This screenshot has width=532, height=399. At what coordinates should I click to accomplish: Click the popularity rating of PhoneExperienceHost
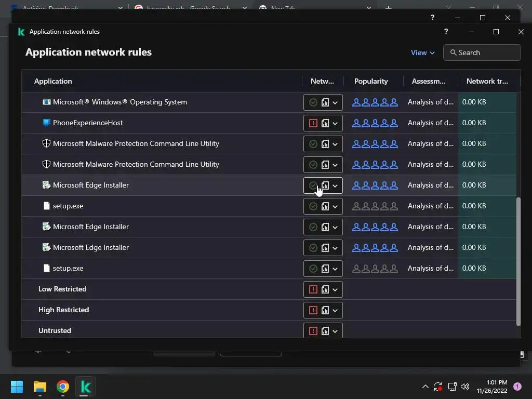375,123
